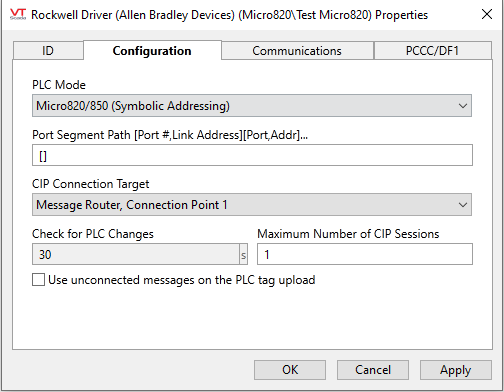This screenshot has width=504, height=392.
Task: Click chevron arrow of CIP Connection Target
Action: (463, 205)
